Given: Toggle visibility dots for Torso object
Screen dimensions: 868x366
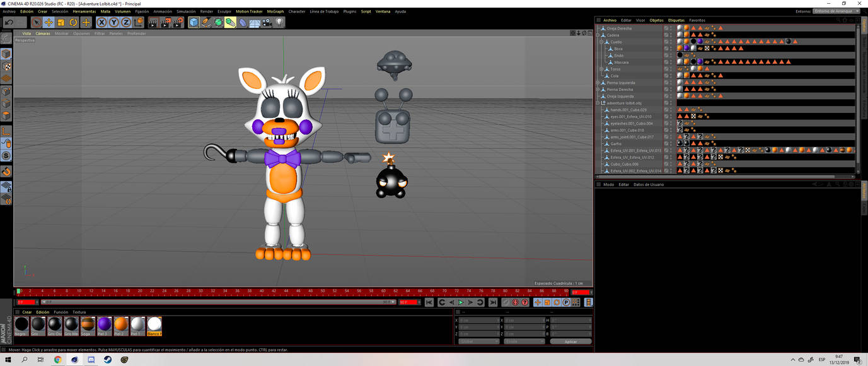Looking at the screenshot, I should [671, 69].
